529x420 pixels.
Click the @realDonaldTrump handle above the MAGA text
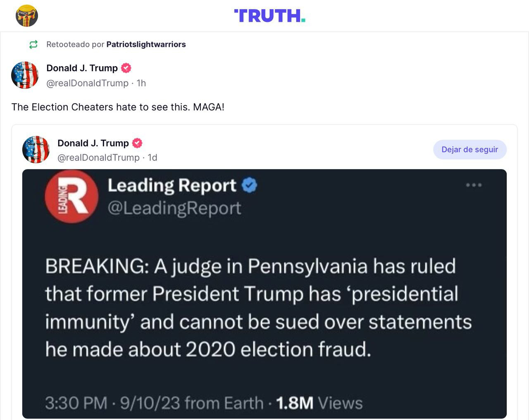tap(87, 83)
